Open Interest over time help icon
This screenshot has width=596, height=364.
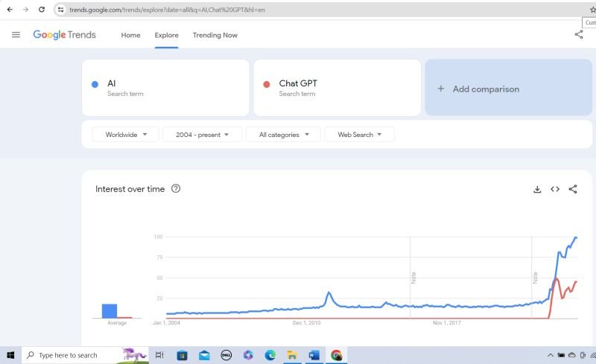[x=176, y=188]
